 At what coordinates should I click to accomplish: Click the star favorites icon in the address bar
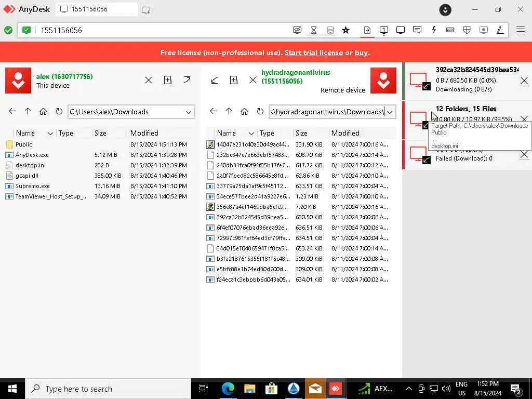[x=345, y=30]
